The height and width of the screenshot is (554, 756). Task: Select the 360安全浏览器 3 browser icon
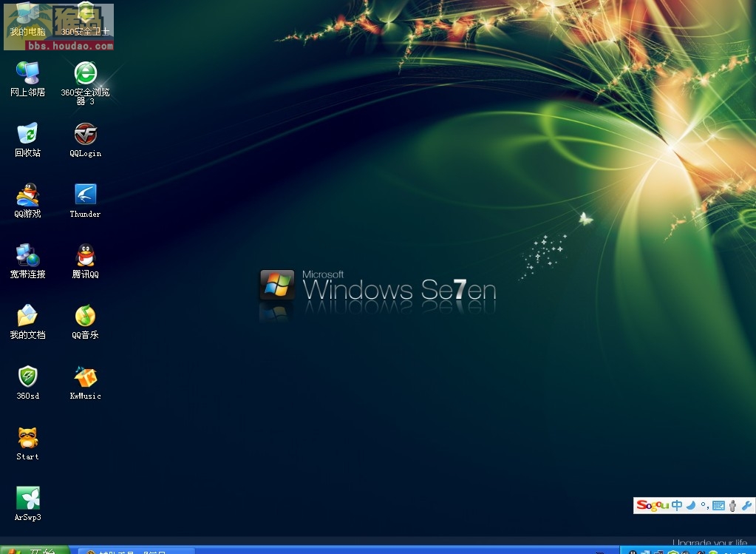(x=85, y=83)
